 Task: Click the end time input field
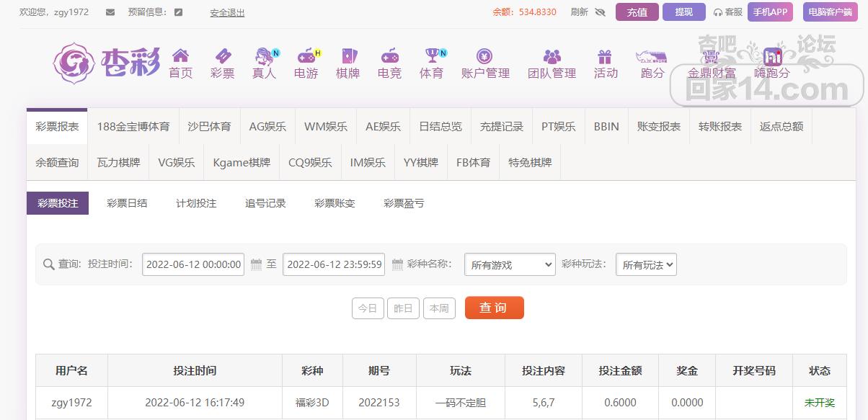[x=334, y=264]
